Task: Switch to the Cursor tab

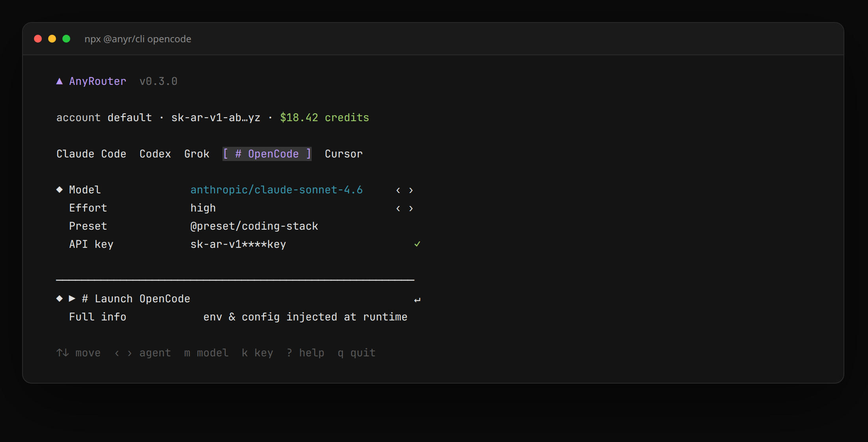Action: click(344, 154)
